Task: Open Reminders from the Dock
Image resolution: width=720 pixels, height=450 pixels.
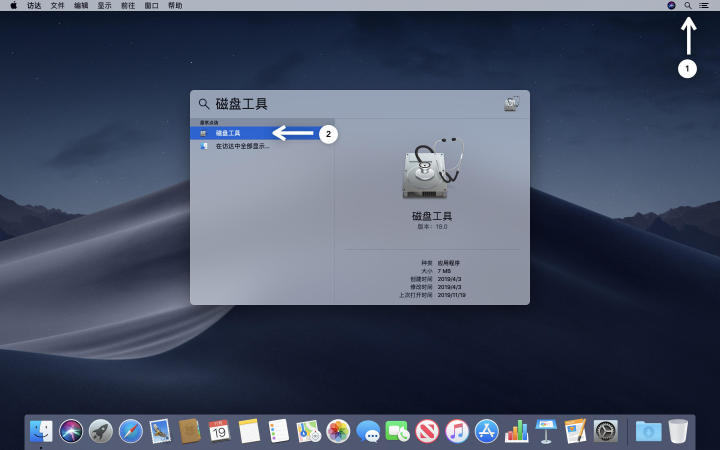Action: click(x=279, y=432)
